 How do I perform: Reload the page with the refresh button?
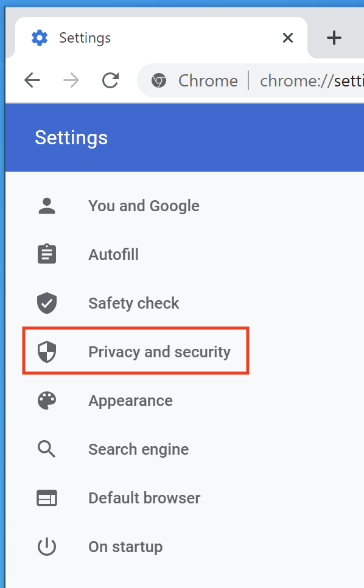pyautogui.click(x=110, y=80)
